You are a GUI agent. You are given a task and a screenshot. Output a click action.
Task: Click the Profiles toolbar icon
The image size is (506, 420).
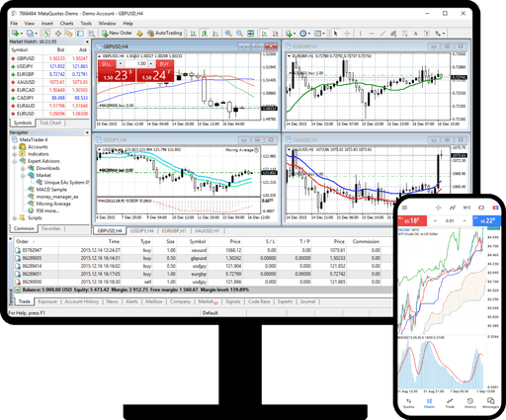point(30,34)
